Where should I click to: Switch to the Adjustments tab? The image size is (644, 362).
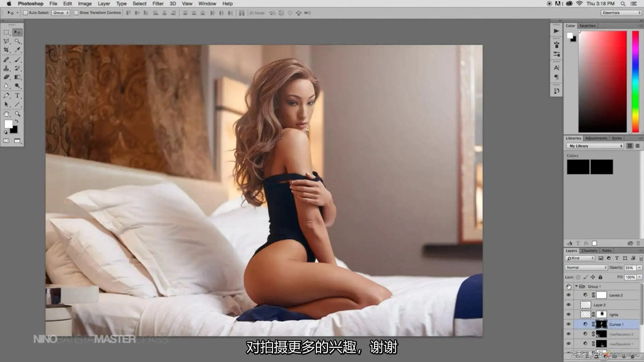pyautogui.click(x=596, y=138)
